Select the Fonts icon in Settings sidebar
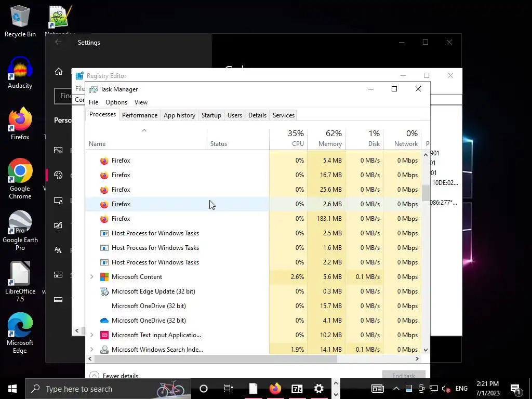Screen dimensions: 532x399 click(58, 250)
